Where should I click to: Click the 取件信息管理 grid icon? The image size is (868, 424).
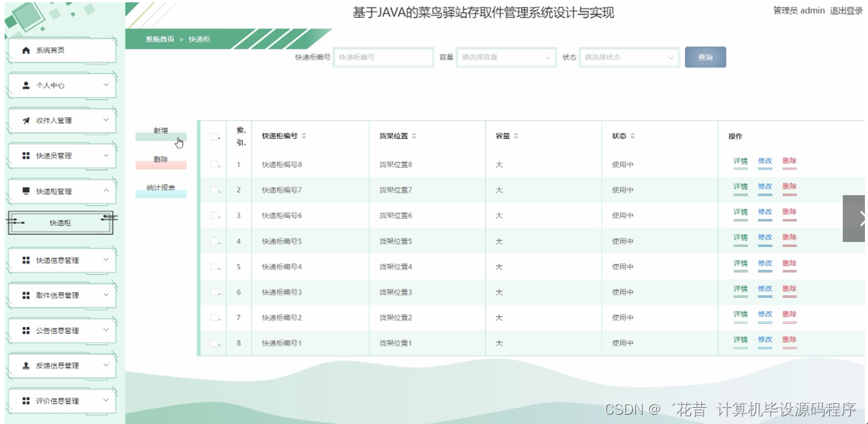tap(26, 296)
